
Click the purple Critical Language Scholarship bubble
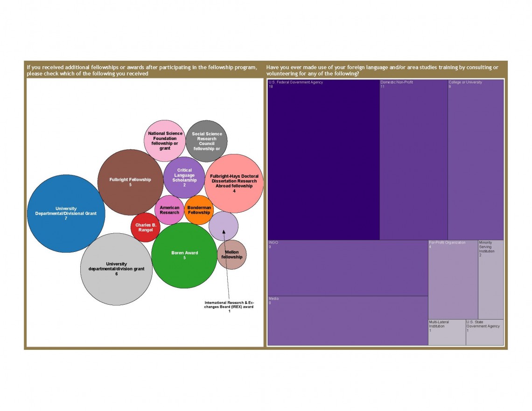(x=184, y=177)
